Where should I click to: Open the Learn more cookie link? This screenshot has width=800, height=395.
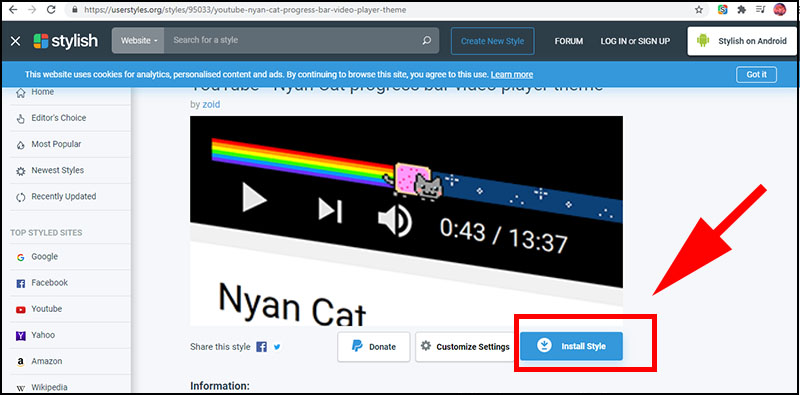point(512,75)
